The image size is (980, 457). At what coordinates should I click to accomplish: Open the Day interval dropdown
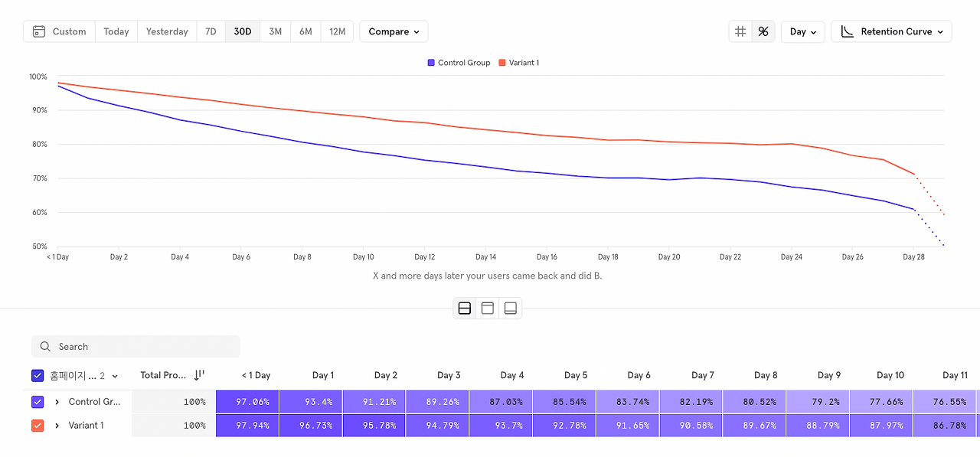(x=803, y=31)
